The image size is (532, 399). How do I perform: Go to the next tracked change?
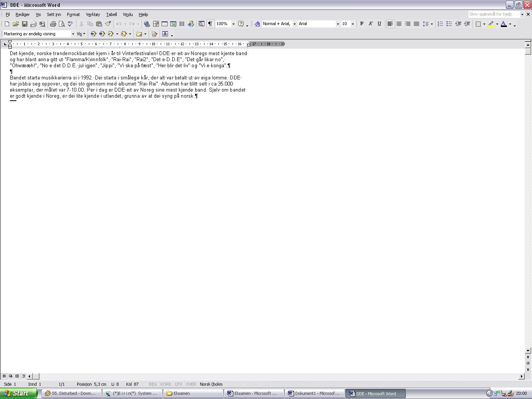[x=102, y=34]
